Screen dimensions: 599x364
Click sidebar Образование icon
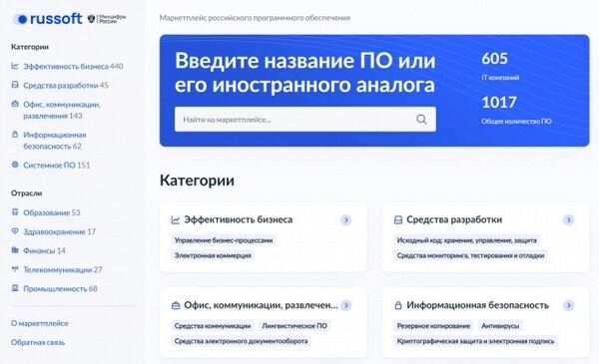click(15, 212)
